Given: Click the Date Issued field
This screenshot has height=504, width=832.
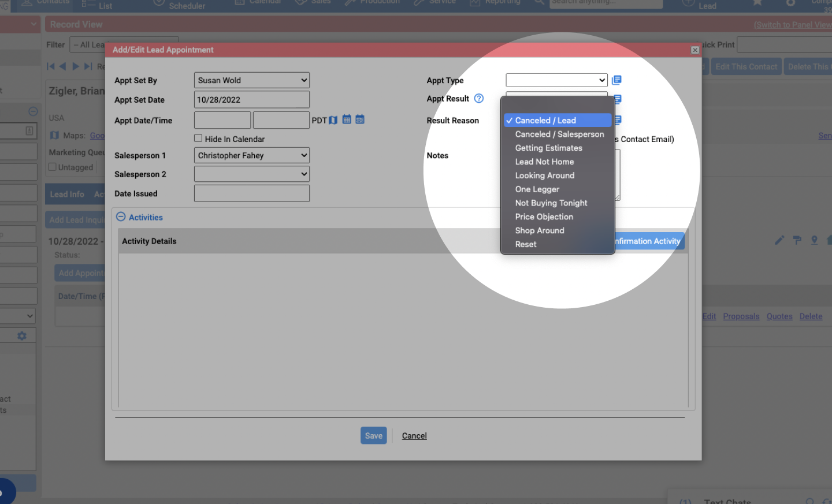Looking at the screenshot, I should click(x=252, y=193).
